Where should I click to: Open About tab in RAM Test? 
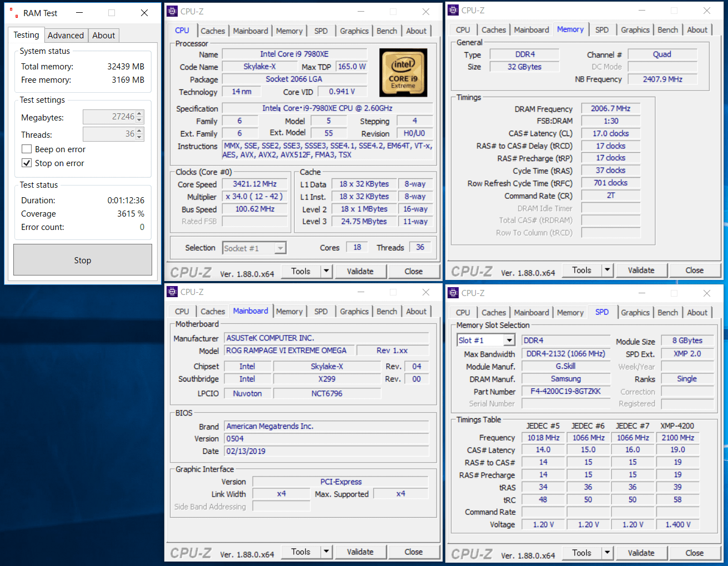(x=103, y=35)
